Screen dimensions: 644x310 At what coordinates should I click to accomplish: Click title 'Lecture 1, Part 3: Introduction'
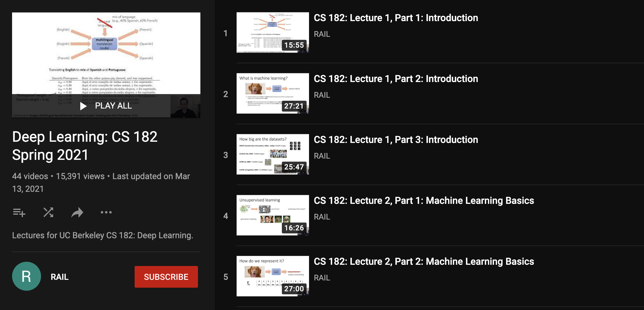pyautogui.click(x=396, y=140)
